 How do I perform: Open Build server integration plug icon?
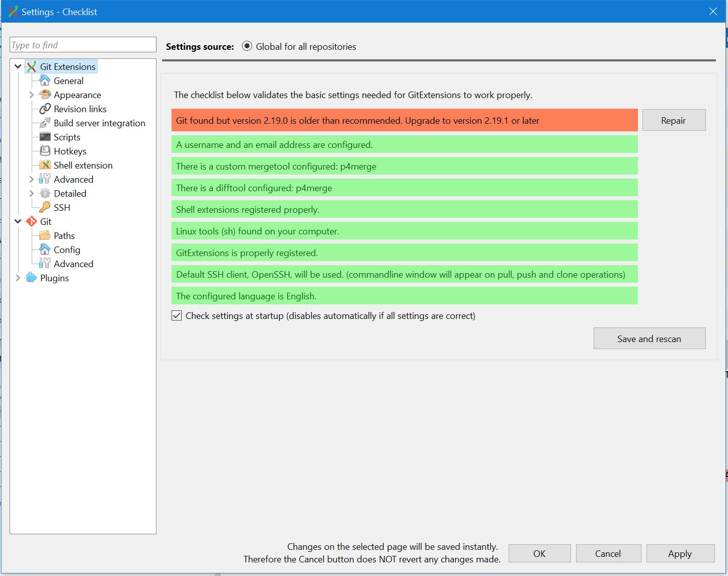pos(44,123)
